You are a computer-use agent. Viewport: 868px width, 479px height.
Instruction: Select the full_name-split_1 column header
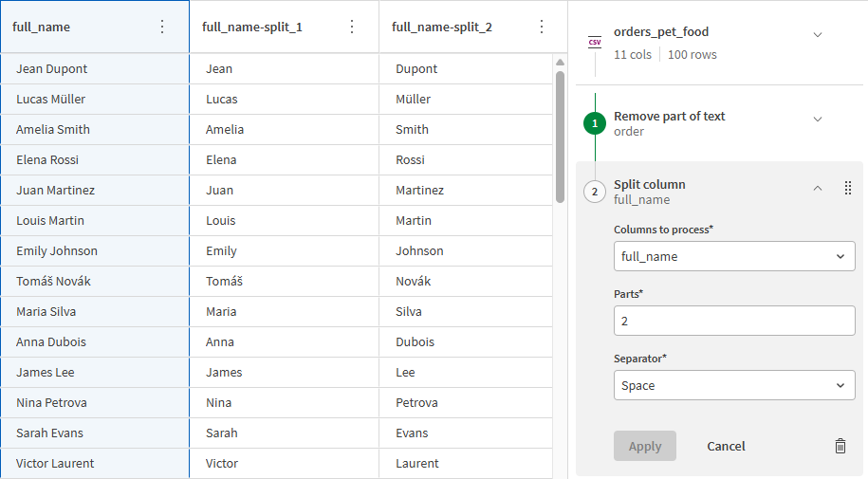tap(266, 27)
